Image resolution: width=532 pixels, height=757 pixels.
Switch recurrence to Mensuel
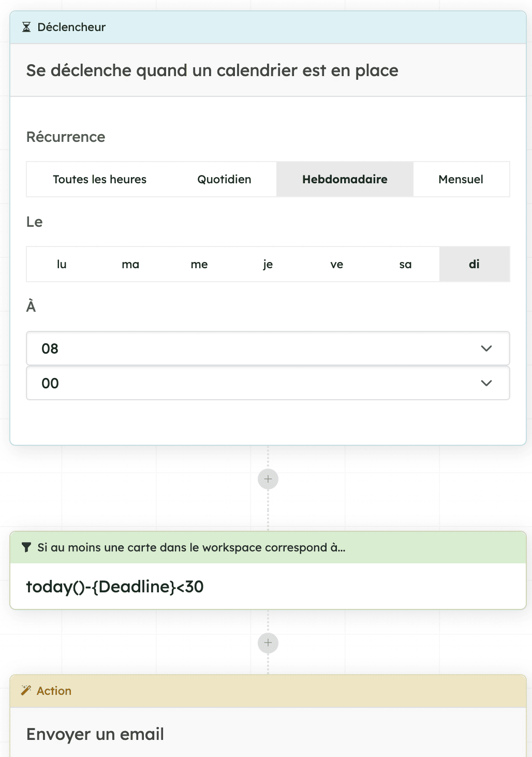coord(461,179)
